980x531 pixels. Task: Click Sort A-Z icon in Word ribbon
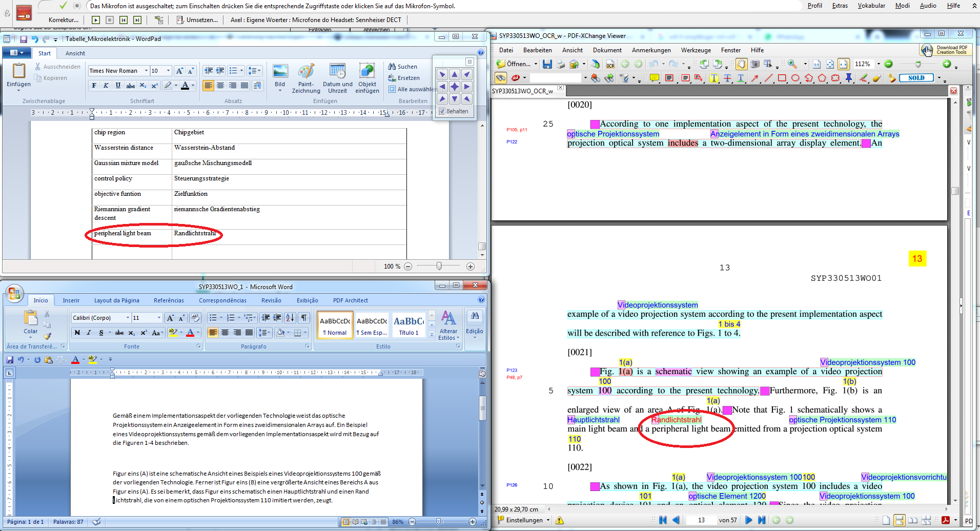pos(290,318)
